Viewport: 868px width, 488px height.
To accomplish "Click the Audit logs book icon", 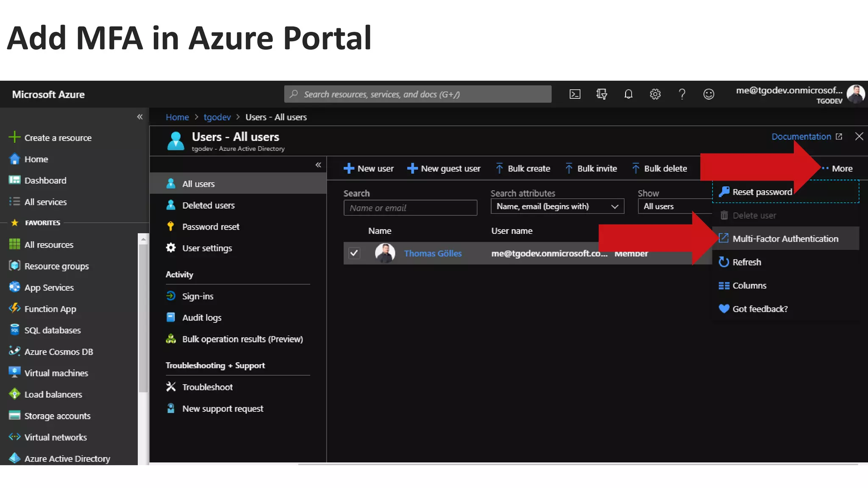I will [x=171, y=317].
